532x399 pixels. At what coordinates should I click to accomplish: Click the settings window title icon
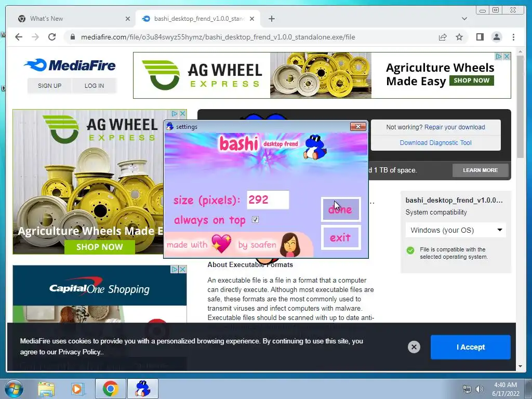170,127
